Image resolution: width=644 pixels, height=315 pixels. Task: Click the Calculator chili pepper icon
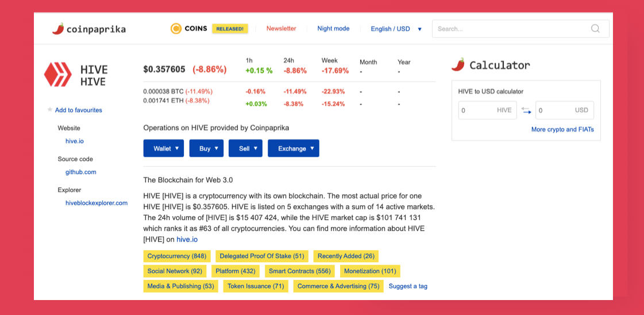coord(458,65)
